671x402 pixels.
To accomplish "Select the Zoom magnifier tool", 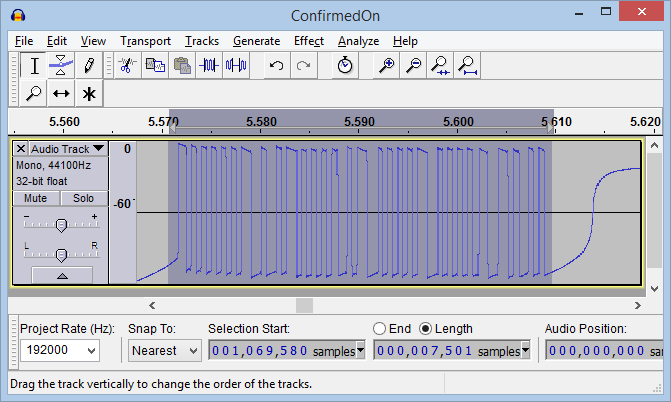I will click(x=34, y=93).
